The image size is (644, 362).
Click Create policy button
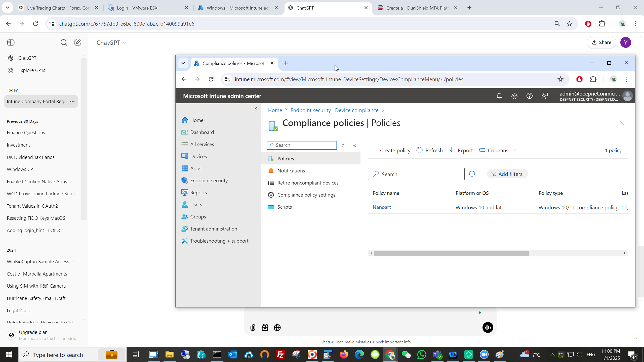pos(391,150)
